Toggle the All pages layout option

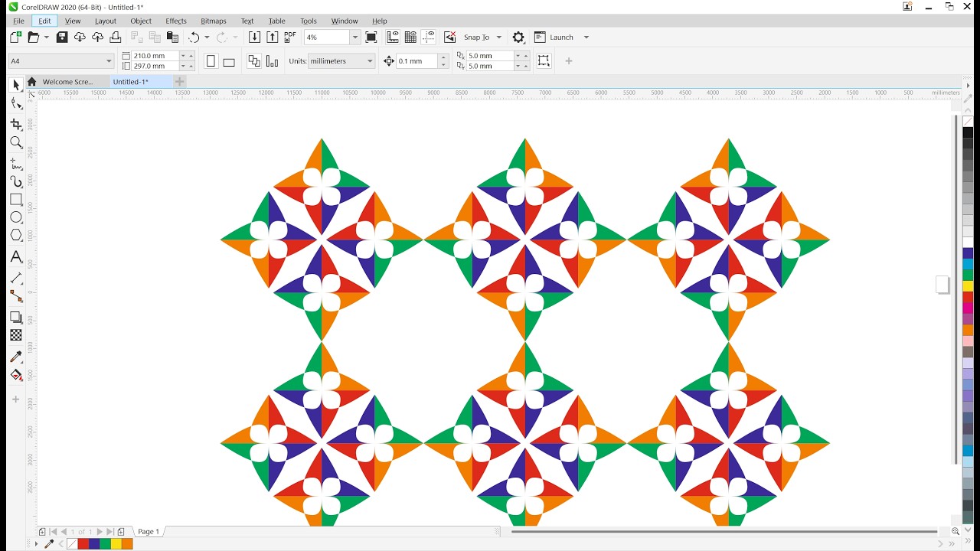254,61
